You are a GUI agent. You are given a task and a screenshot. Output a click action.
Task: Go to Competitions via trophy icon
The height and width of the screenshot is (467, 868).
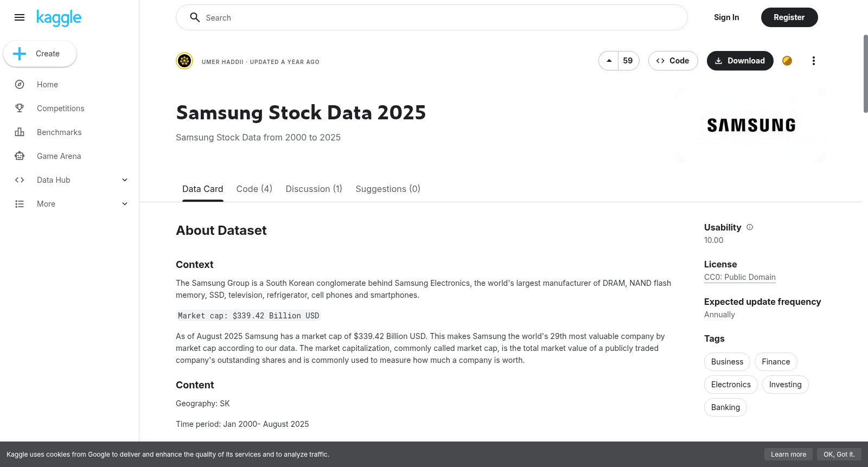(20, 108)
